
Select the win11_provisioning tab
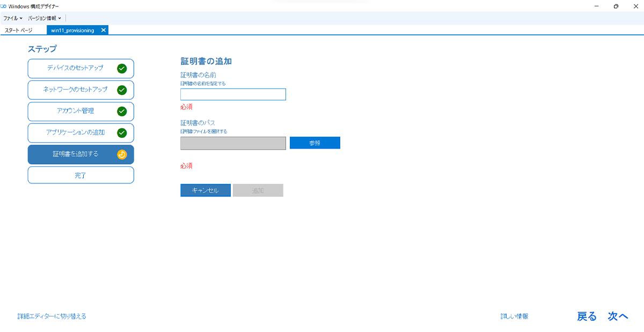72,30
